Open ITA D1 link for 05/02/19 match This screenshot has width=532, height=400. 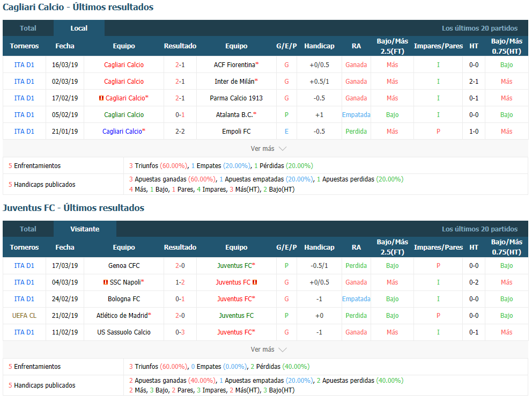coord(24,114)
